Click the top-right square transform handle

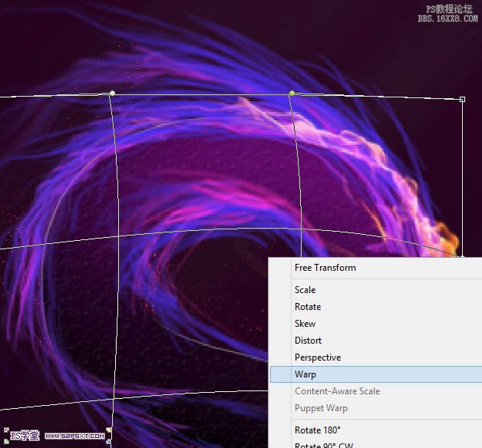pyautogui.click(x=462, y=99)
